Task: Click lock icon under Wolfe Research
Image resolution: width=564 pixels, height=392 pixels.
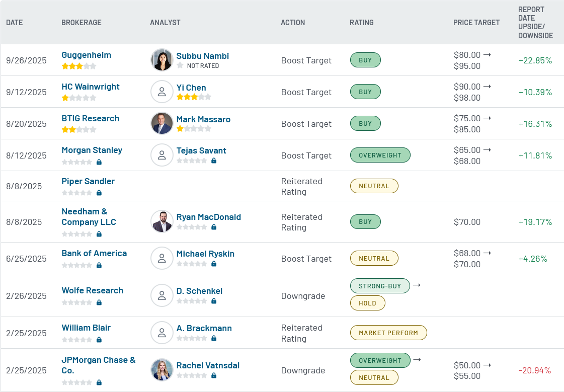Action: click(99, 302)
